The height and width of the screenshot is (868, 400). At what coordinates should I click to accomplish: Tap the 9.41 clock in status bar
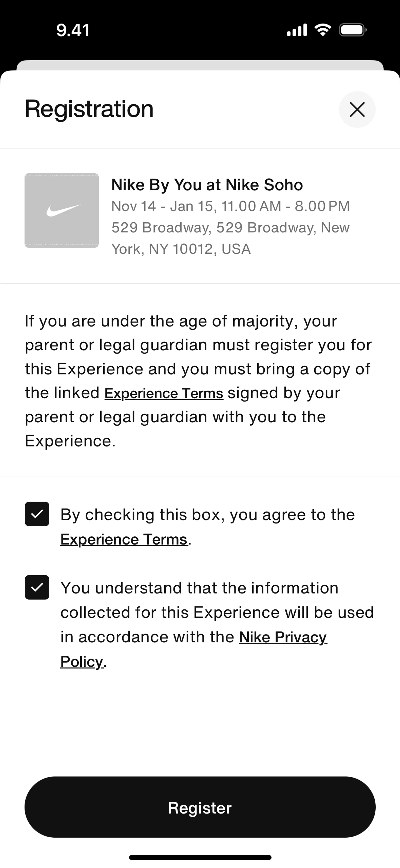pyautogui.click(x=73, y=30)
